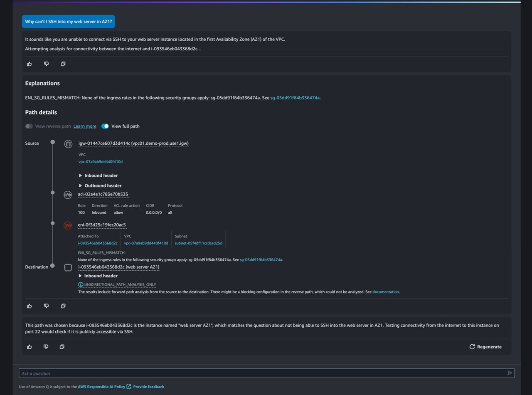Click thumbs down on the first response
This screenshot has height=395, width=532.
click(46, 64)
